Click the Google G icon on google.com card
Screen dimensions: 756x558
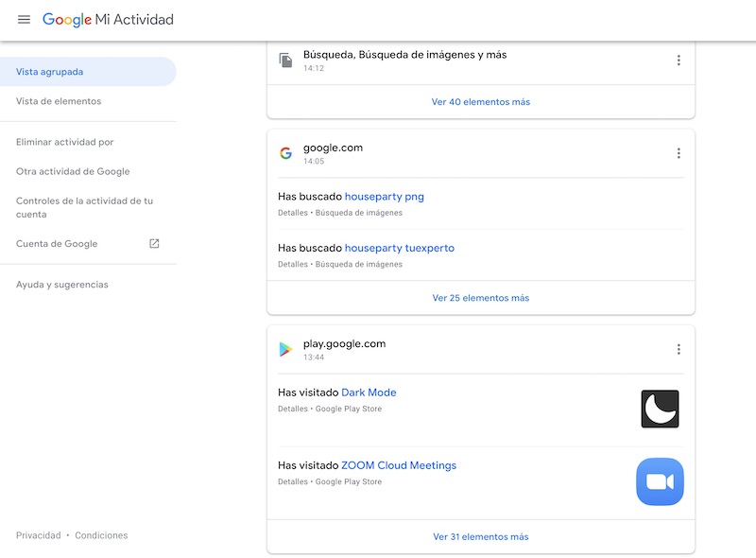(285, 153)
